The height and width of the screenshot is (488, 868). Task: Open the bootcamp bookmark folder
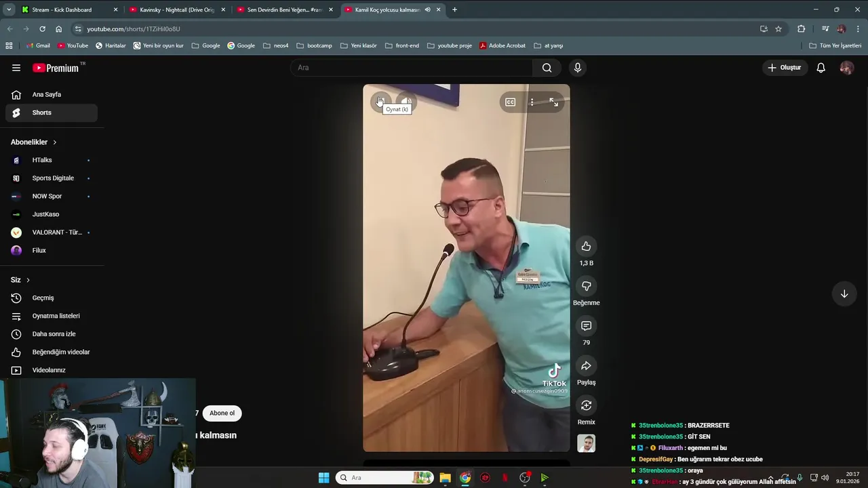314,45
